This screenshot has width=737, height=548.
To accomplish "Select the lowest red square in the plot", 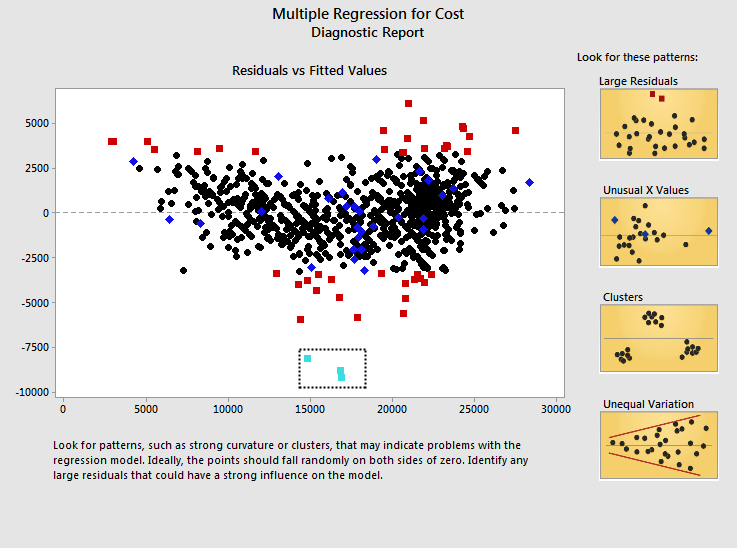I will [300, 320].
